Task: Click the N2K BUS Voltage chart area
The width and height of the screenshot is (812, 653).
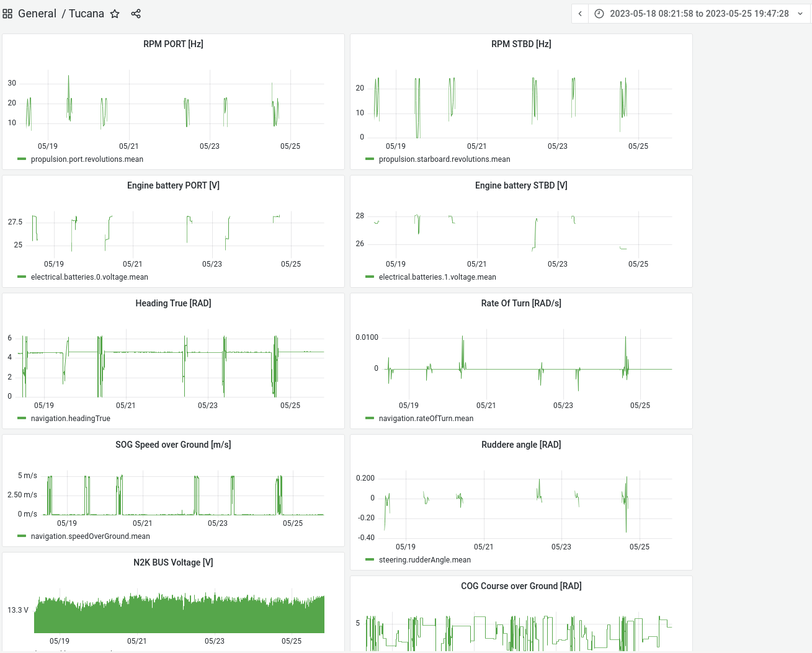Action: 179,614
